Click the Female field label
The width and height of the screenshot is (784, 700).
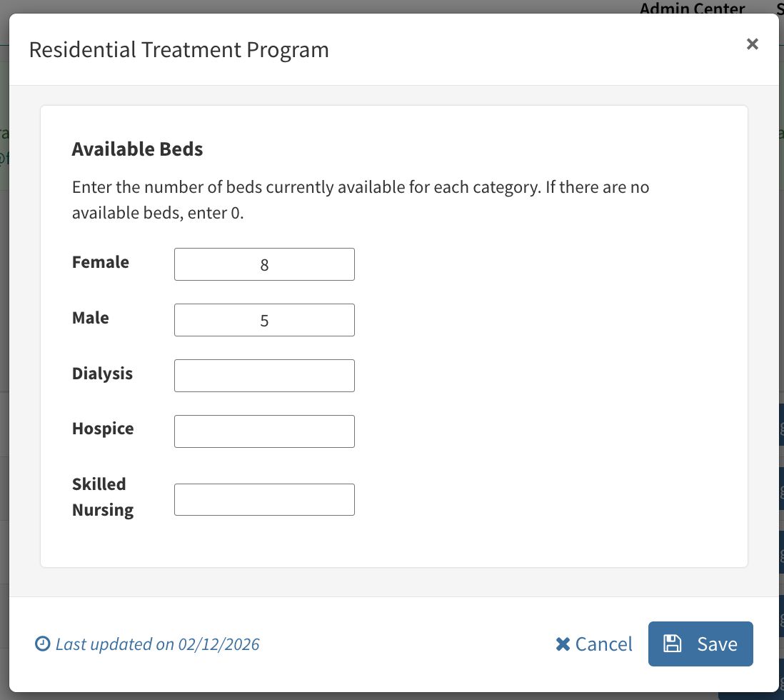click(101, 262)
